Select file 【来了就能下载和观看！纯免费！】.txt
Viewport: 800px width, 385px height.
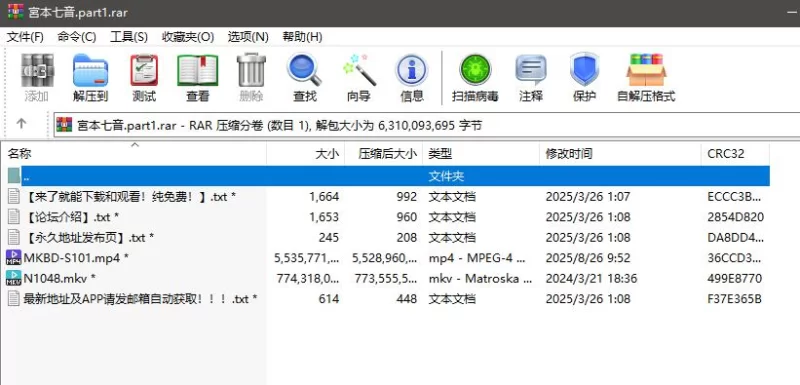(130, 197)
